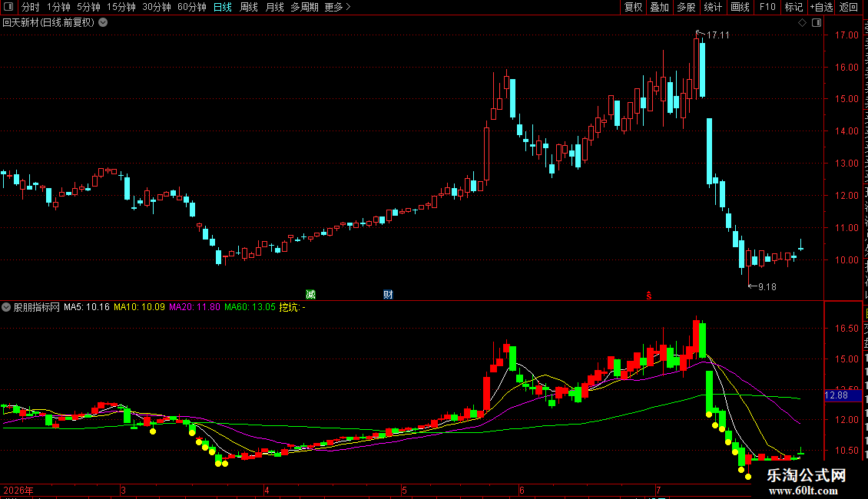Click the MA20: 11.80 value
Image resolution: width=868 pixels, height=499 pixels.
pyautogui.click(x=195, y=307)
